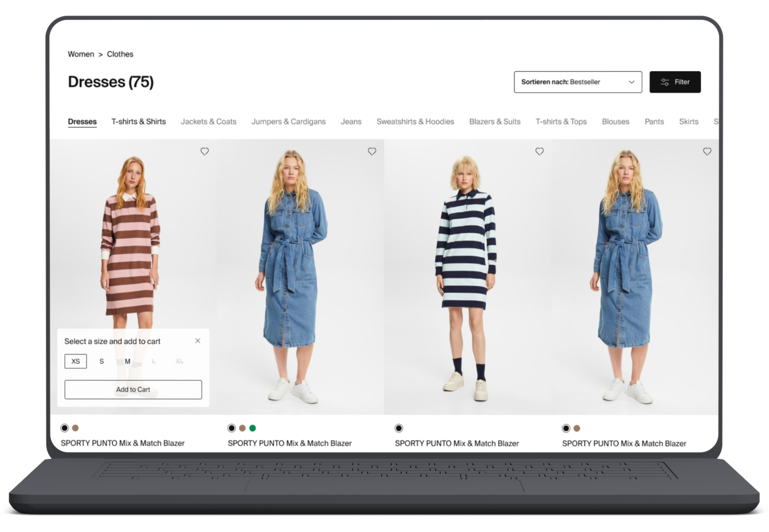Switch to T-shirts & Shirts tab

(138, 122)
